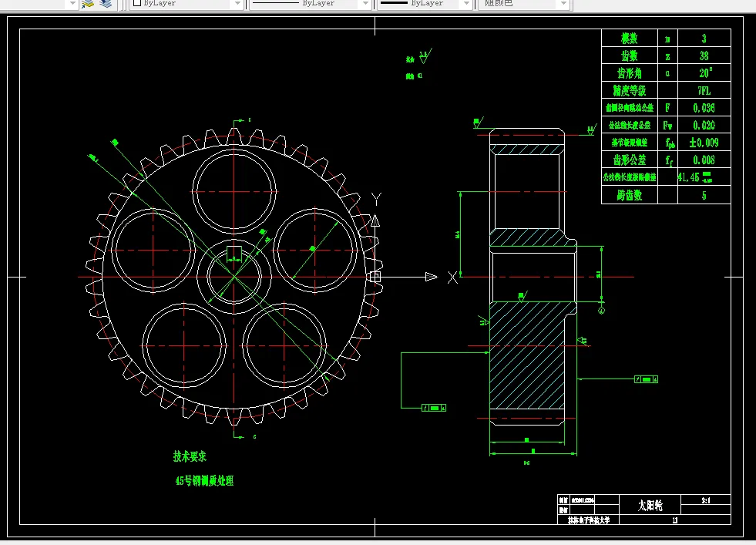This screenshot has height=545, width=756.
Task: Click the z symbol cell in the table
Action: [668, 56]
